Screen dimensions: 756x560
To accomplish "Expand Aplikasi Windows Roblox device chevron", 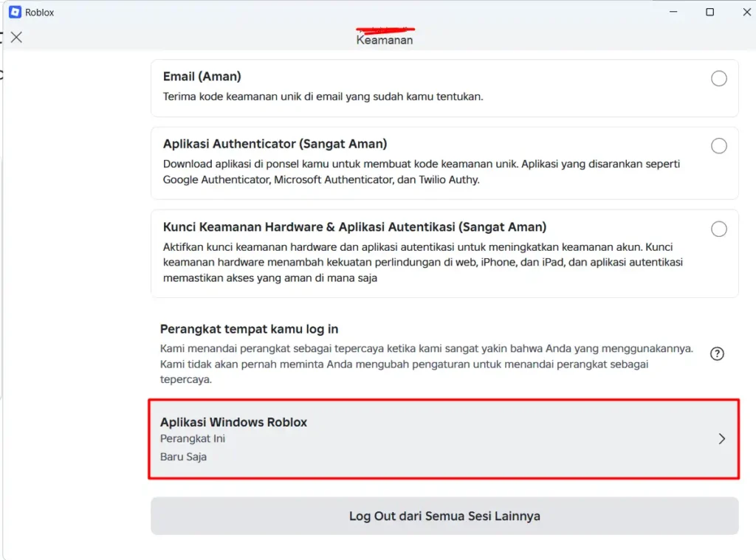I will point(721,438).
